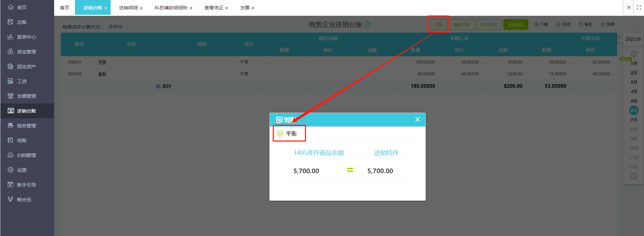
Task: Click the 月平均 cost method text
Action: click(115, 27)
